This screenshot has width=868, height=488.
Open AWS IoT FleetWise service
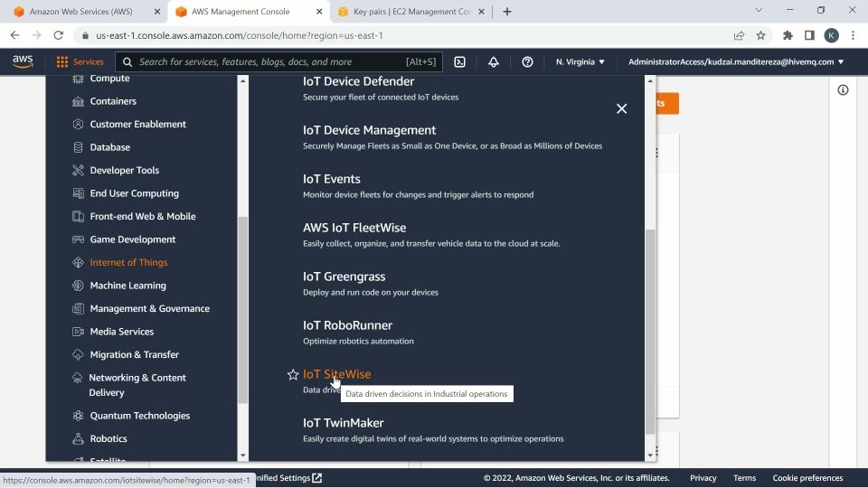click(x=354, y=228)
